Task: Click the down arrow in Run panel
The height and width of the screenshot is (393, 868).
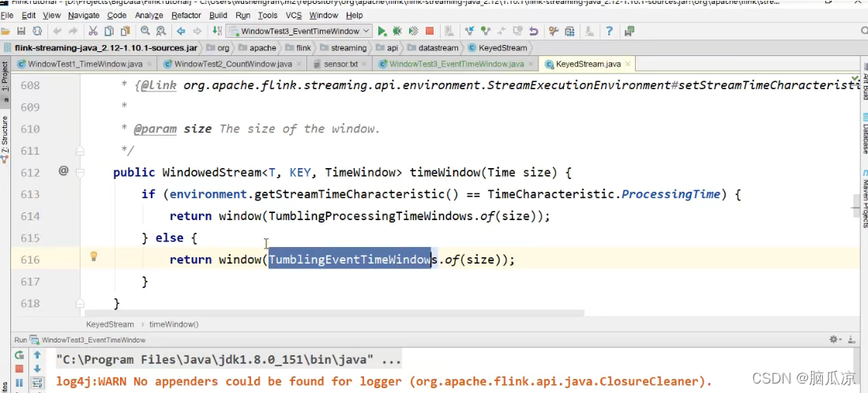Action: (x=37, y=369)
